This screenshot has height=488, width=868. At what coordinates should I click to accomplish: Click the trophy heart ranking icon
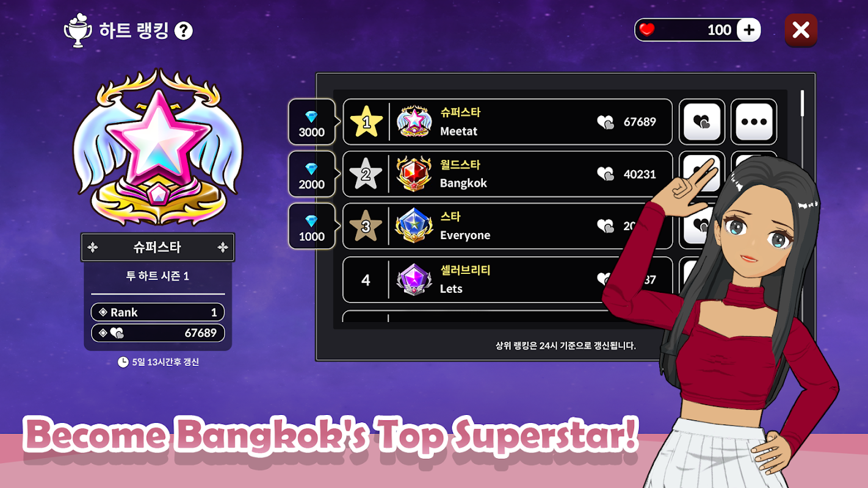coord(78,31)
